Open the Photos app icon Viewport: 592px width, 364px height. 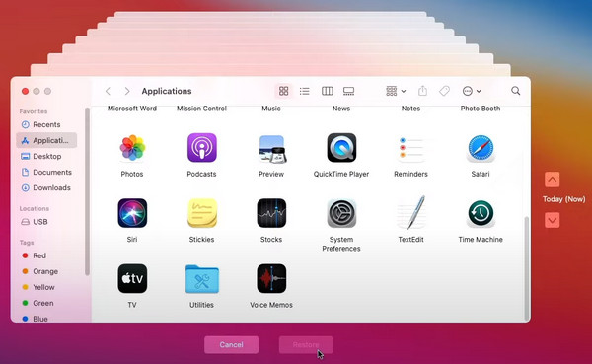click(132, 148)
